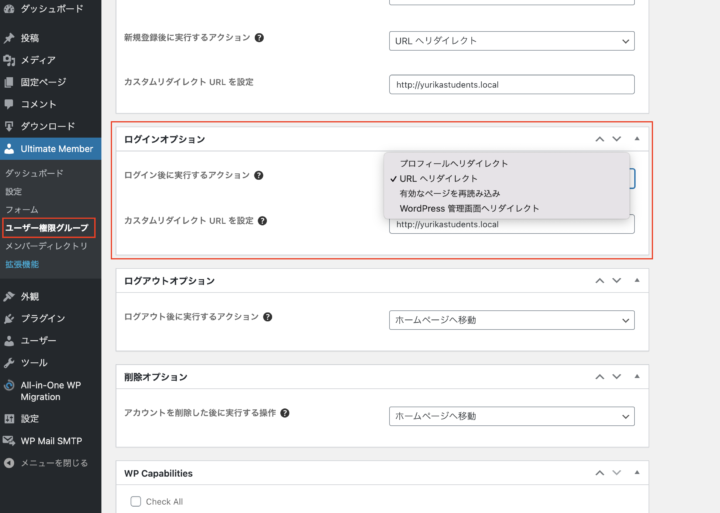The height and width of the screenshot is (513, 720).
Task: Click the All-in-One WP Migration icon
Action: [x=9, y=385]
